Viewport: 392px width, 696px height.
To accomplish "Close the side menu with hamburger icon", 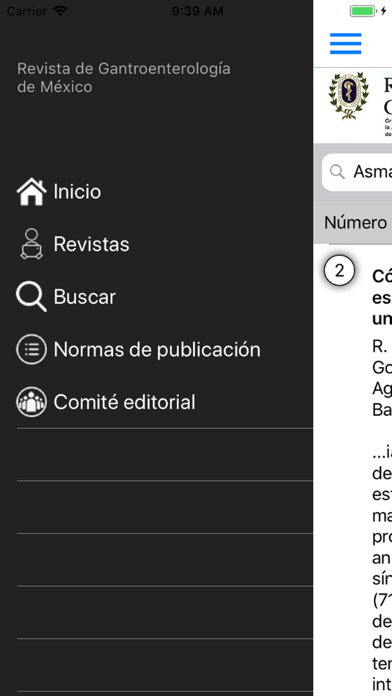I will point(345,44).
